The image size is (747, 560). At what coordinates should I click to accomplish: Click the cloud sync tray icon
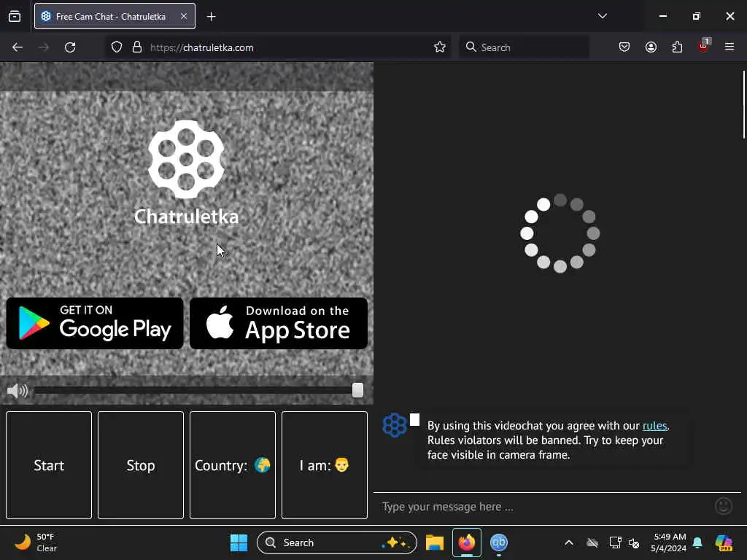pyautogui.click(x=592, y=542)
